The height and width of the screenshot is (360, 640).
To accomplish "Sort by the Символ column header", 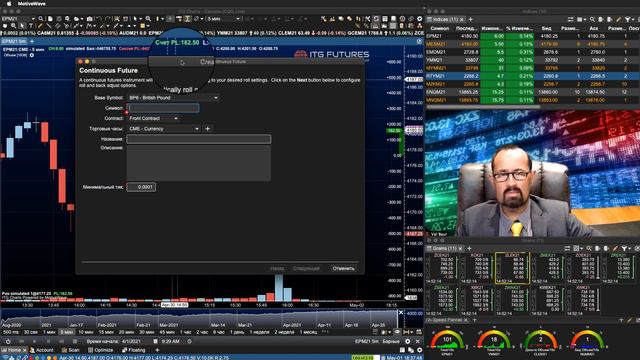I will point(440,28).
